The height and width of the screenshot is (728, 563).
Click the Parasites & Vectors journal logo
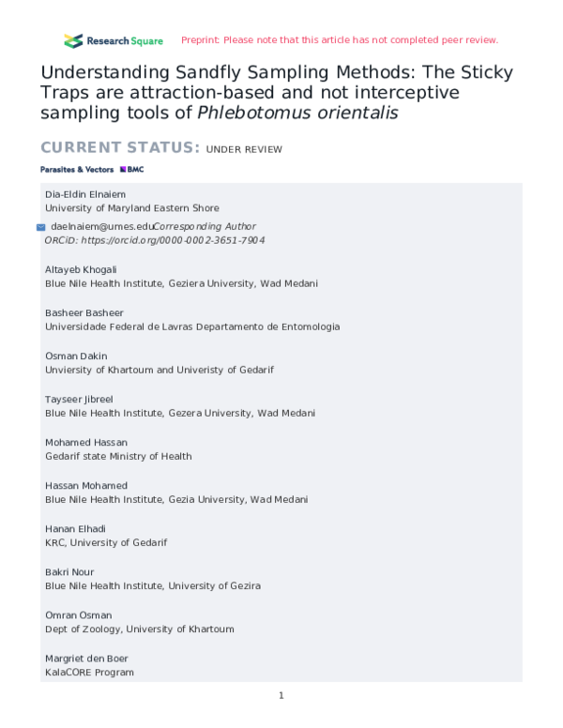(77, 170)
